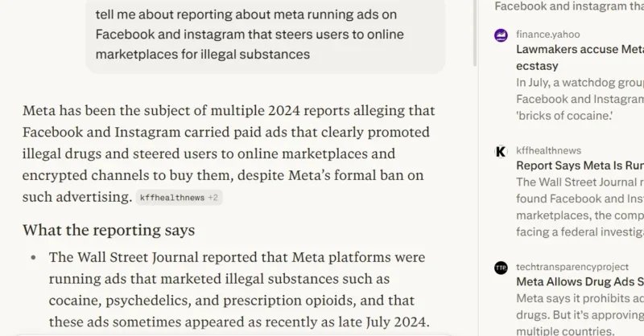
Task: Click the 'The Wall Street Journal r…' sidebar snippet
Action: (x=580, y=182)
